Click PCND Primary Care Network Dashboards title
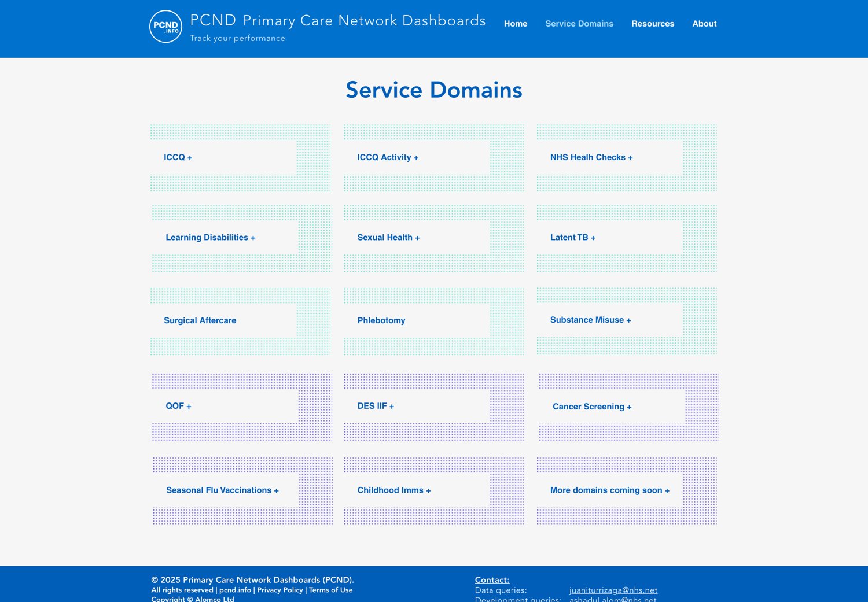The image size is (868, 602). [338, 20]
